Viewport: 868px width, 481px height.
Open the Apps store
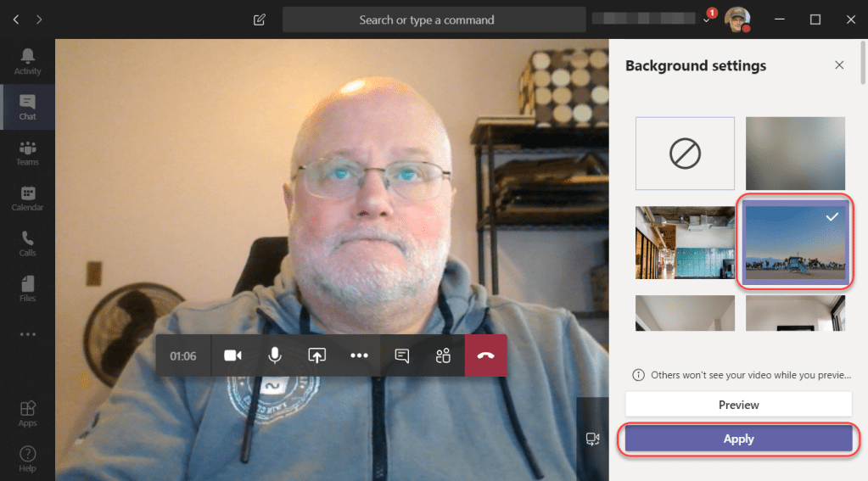pos(27,413)
